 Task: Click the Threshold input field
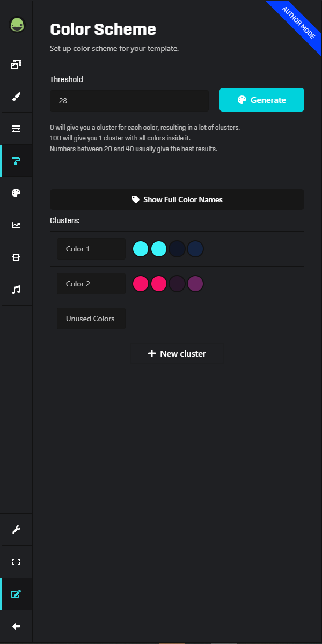[129, 101]
